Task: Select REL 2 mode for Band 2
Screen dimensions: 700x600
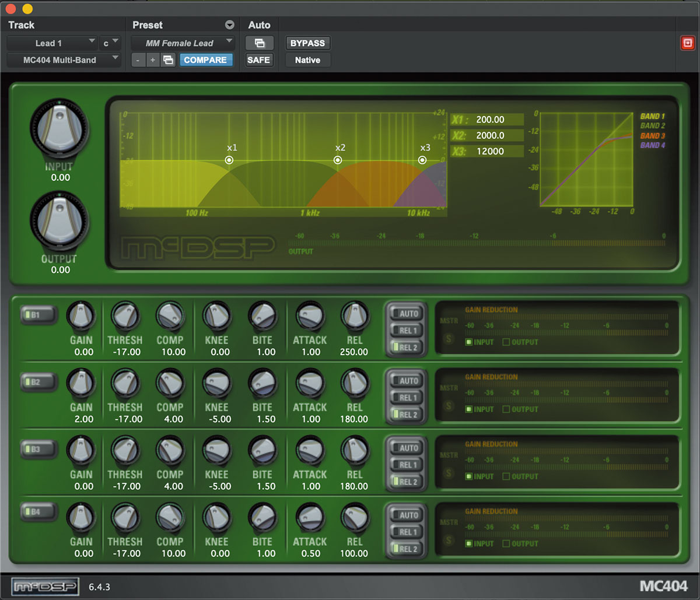Action: pyautogui.click(x=405, y=415)
